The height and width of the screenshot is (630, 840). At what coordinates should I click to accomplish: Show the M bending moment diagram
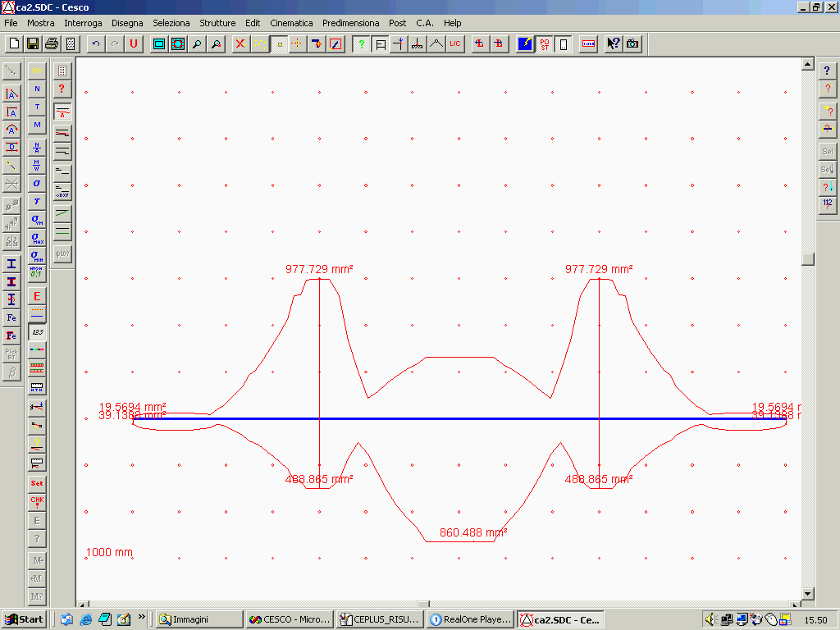click(x=37, y=125)
